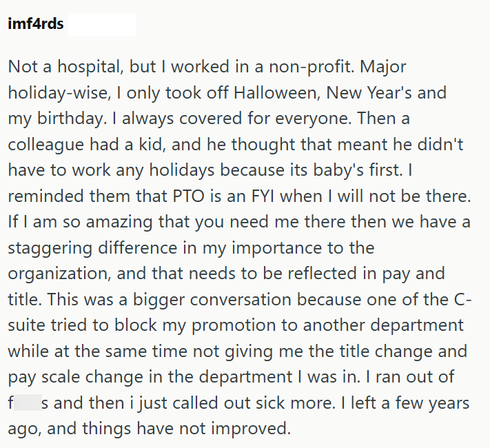This screenshot has width=490, height=448.
Task: Click the blank white box beside the username
Action: (x=102, y=25)
